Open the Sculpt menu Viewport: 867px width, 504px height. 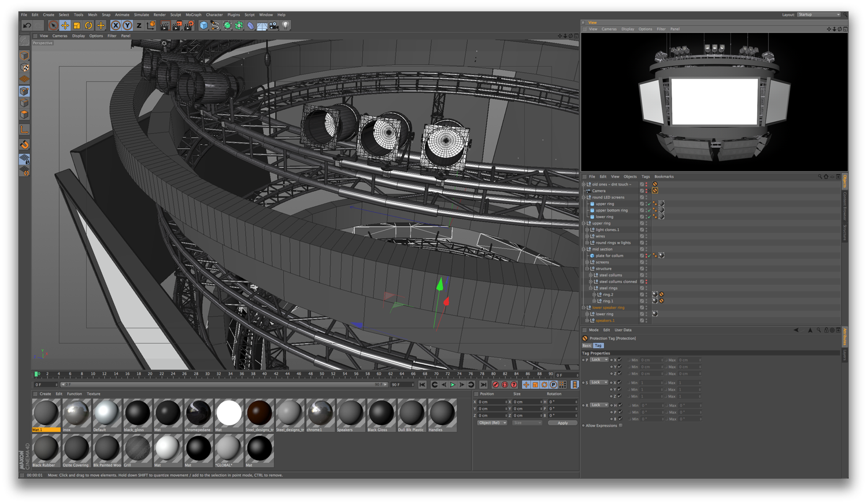click(x=176, y=14)
